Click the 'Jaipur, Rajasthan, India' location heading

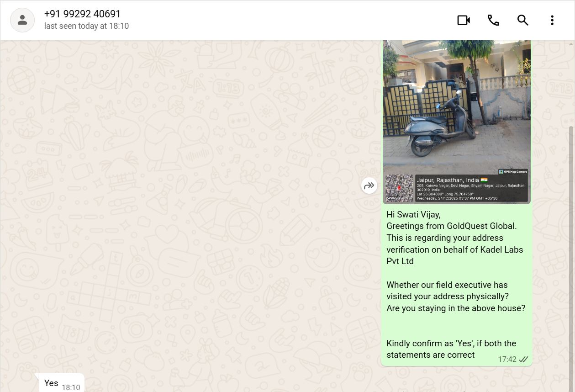point(448,180)
